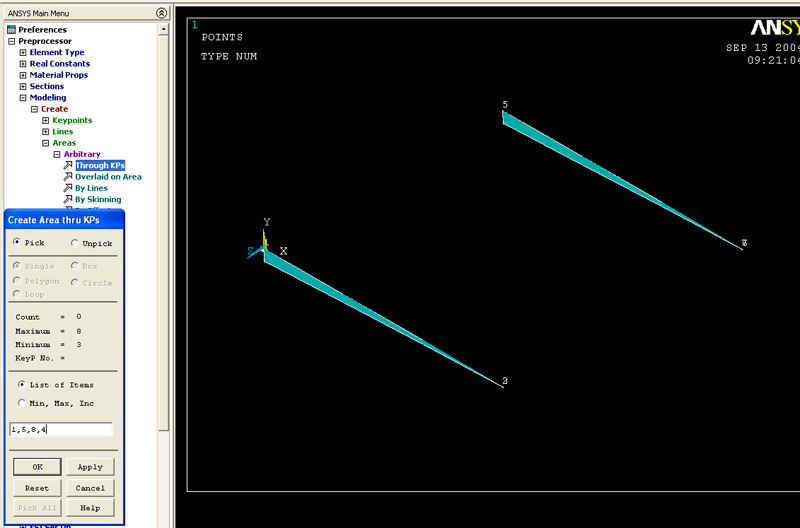Click Apply in Create Area dialog
The width and height of the screenshot is (800, 528).
[90, 467]
